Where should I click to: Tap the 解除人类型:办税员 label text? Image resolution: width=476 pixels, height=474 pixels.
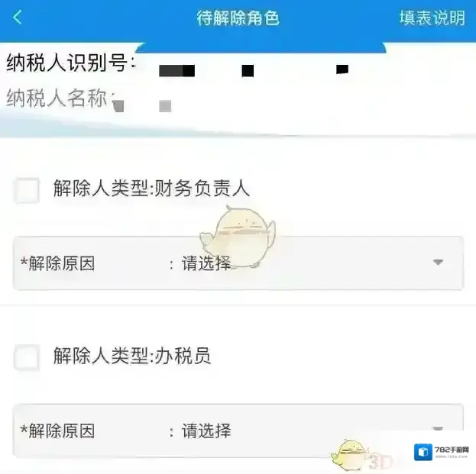[132, 356]
